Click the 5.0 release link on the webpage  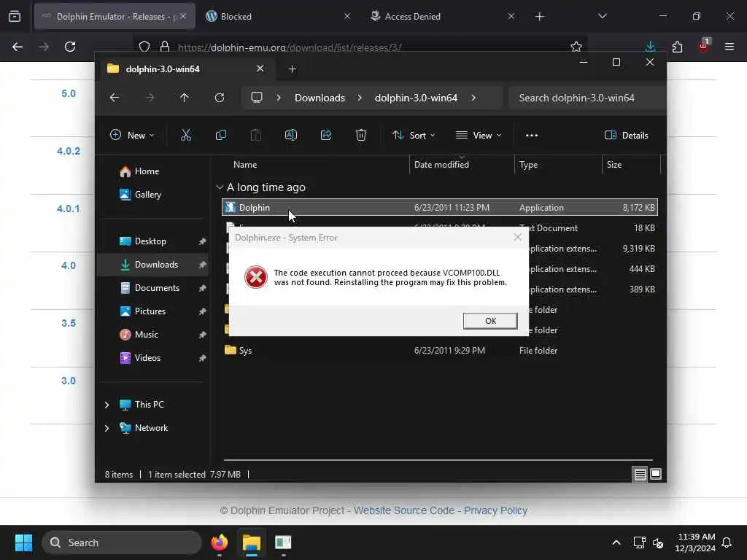tap(69, 93)
